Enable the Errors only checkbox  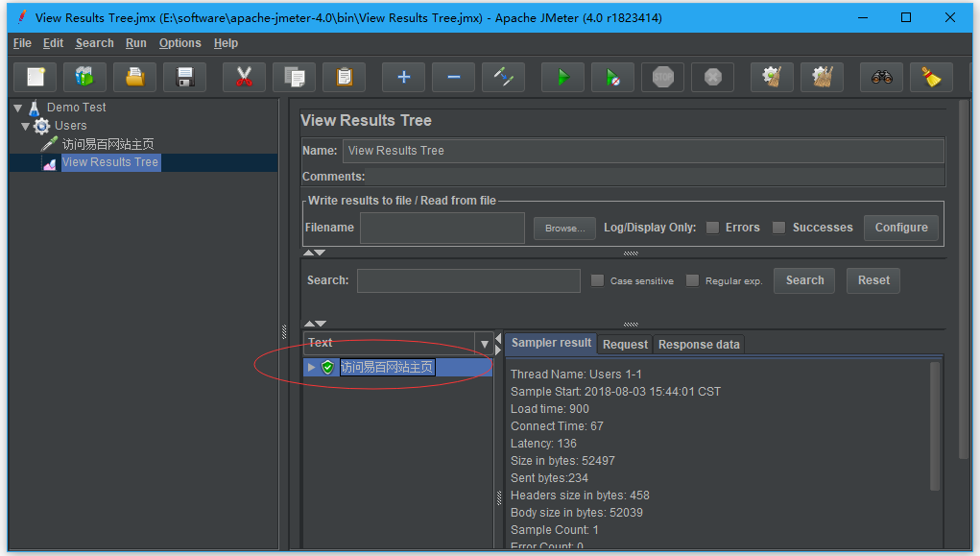712,228
